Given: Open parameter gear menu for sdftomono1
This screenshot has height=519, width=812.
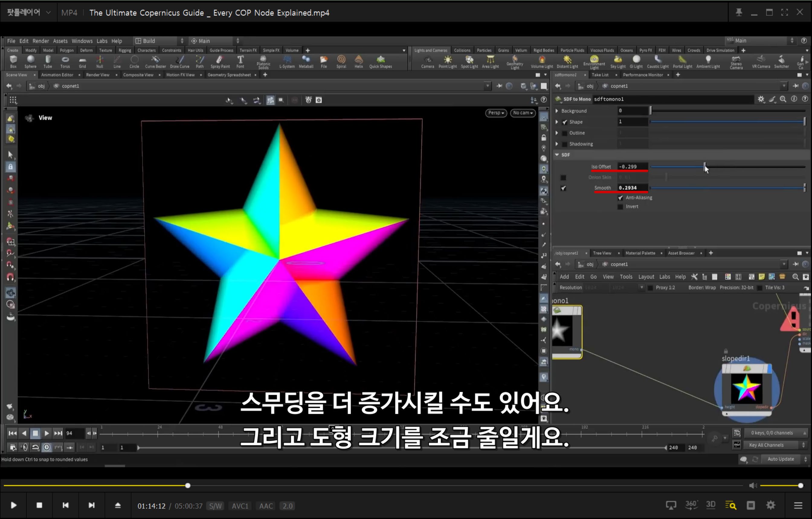Looking at the screenshot, I should [x=761, y=99].
